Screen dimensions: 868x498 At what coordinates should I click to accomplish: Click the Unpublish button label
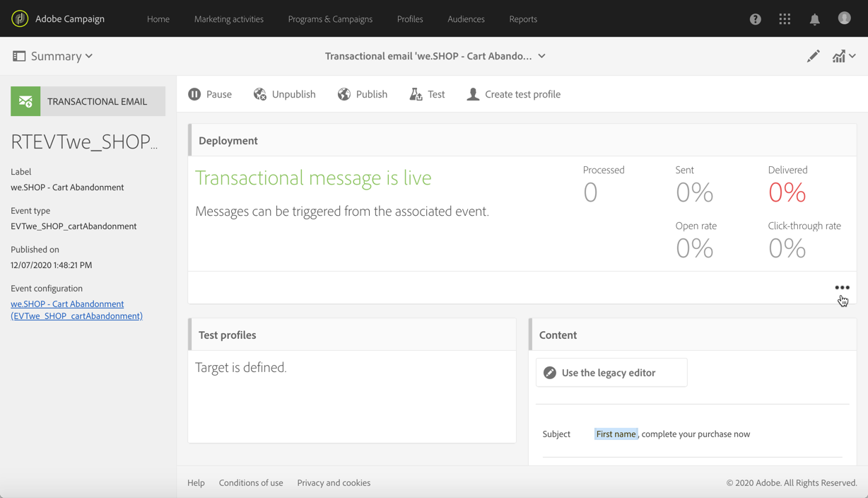click(294, 94)
